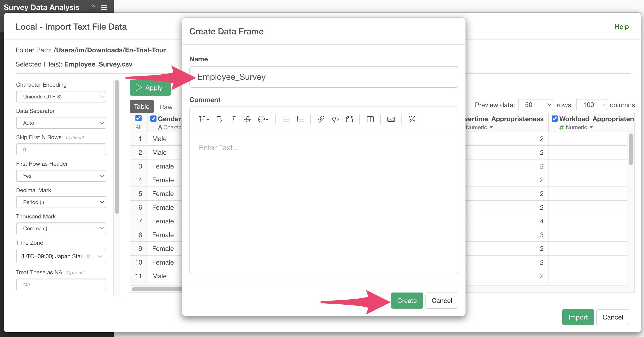The image size is (644, 337).
Task: Switch to the Raw tab
Action: [x=166, y=107]
